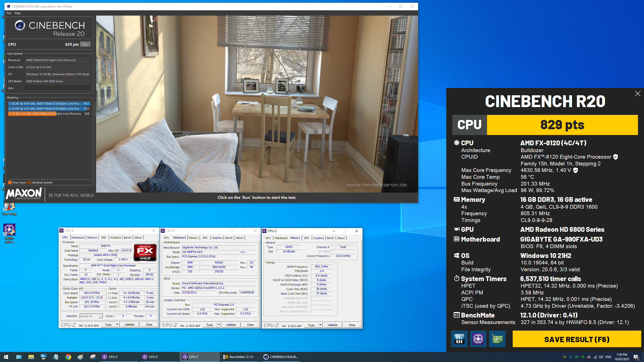Image resolution: width=644 pixels, height=362 pixels.
Task: Click Core Speed value 4631.04 MHz
Action: pyautogui.click(x=92, y=293)
